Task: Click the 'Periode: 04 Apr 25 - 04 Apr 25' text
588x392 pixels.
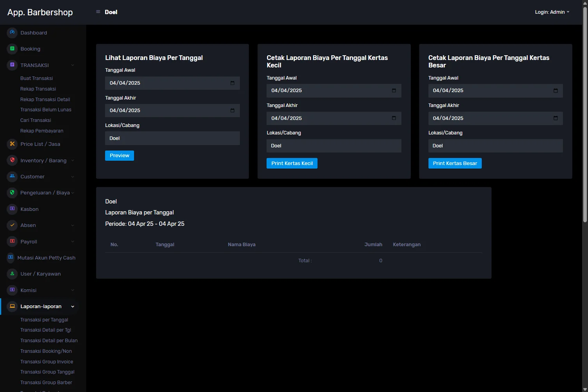Action: click(x=145, y=224)
